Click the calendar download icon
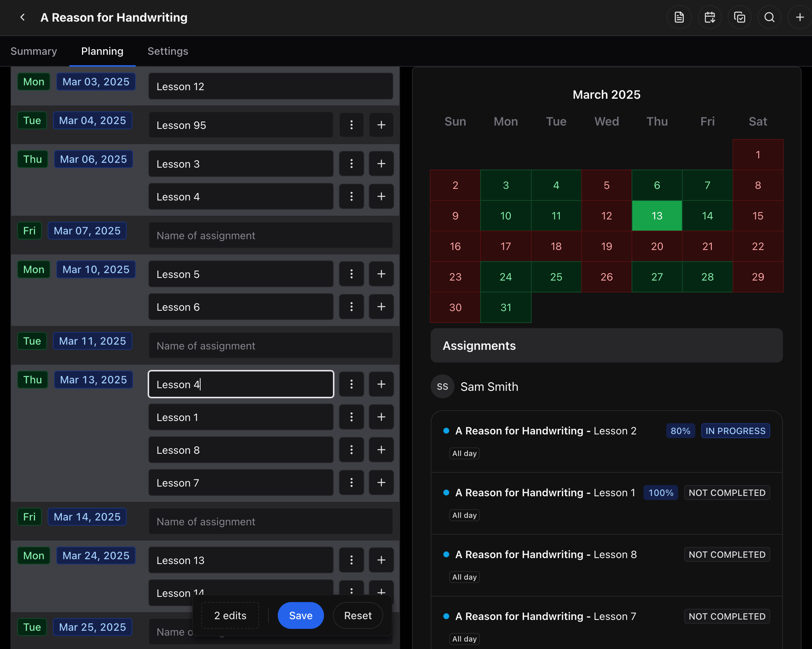812x649 pixels. (x=709, y=17)
